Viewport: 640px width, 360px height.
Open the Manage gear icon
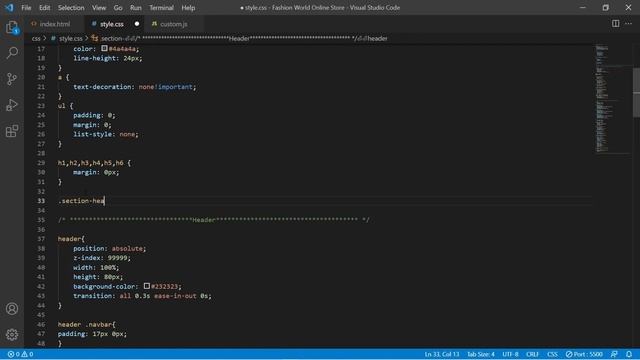(x=12, y=335)
